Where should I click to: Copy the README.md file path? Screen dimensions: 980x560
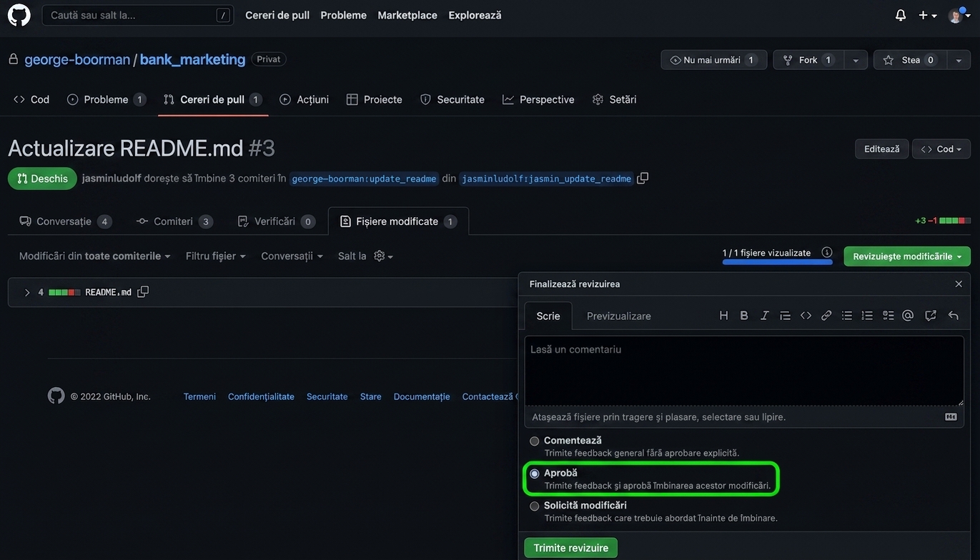[x=143, y=291]
